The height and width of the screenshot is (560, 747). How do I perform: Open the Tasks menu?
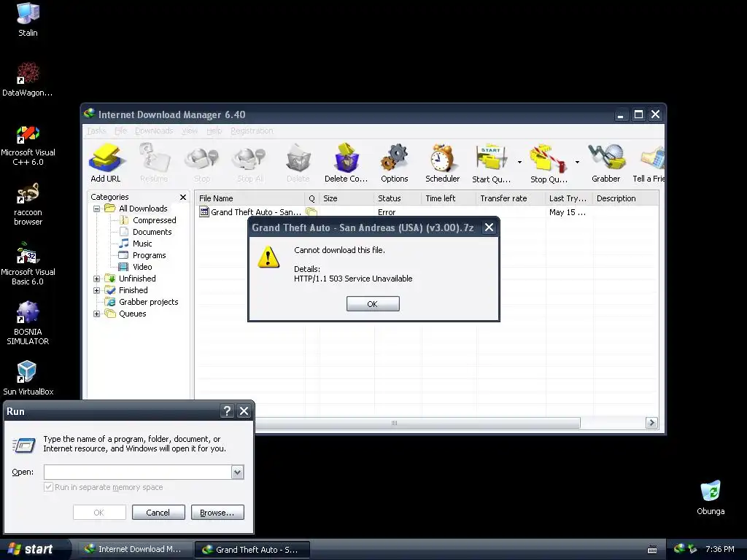96,131
